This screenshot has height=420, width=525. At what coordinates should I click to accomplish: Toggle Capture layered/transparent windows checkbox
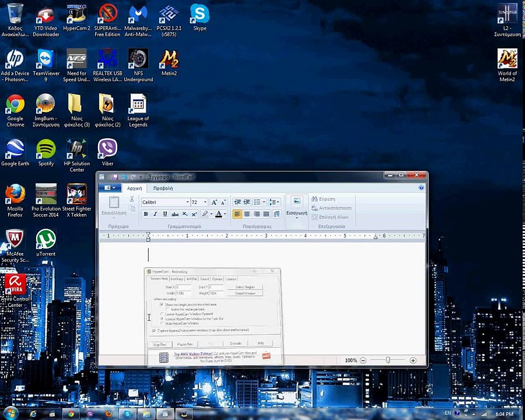click(x=154, y=331)
